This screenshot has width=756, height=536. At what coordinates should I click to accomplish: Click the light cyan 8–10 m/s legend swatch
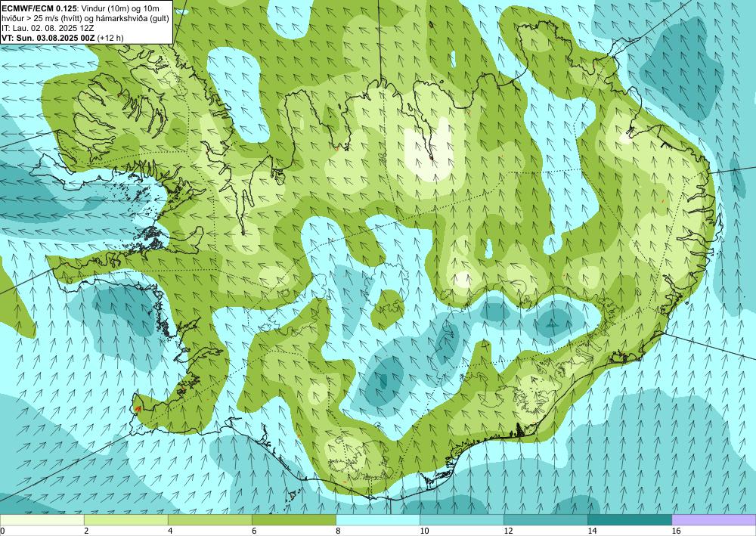(378, 519)
